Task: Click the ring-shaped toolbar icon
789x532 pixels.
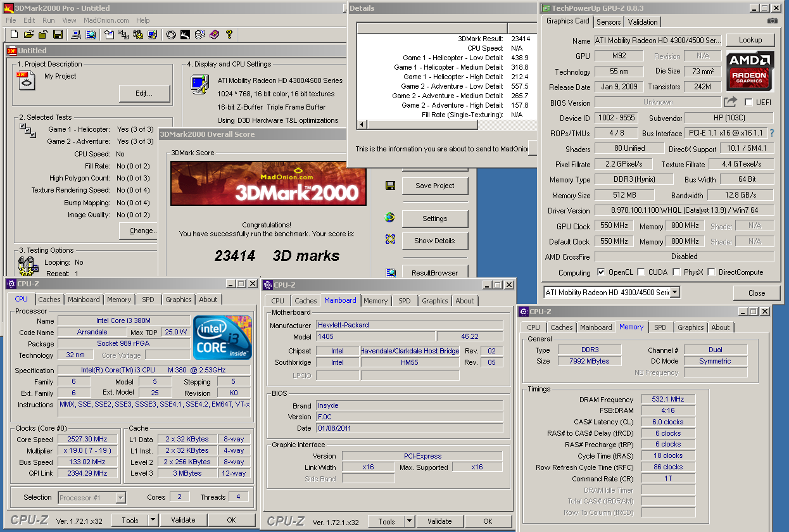Action: pos(170,34)
